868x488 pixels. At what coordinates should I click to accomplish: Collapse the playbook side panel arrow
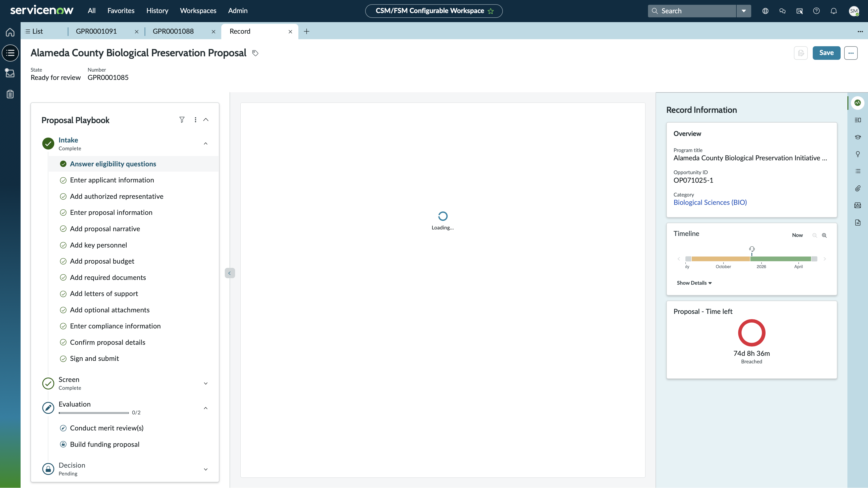click(x=230, y=273)
